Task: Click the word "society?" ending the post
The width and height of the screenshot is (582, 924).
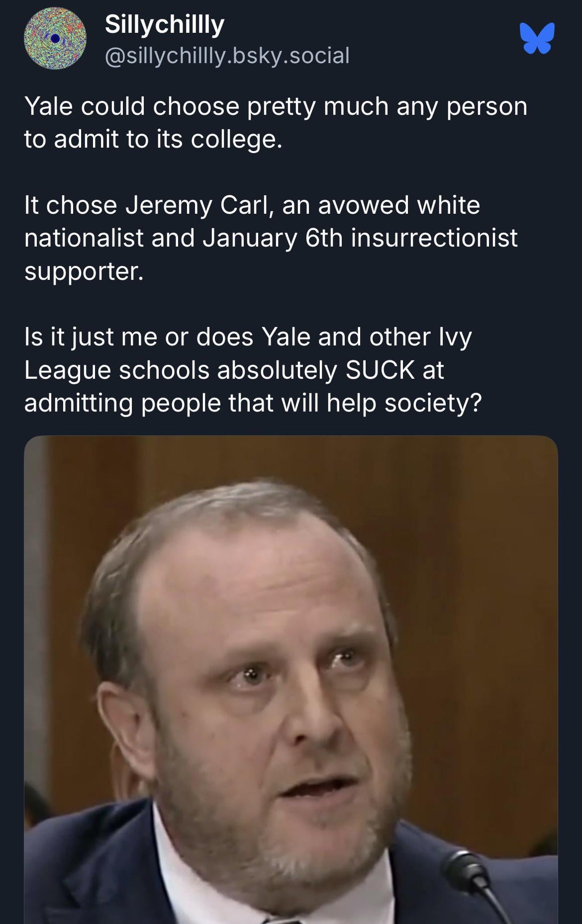Action: click(x=433, y=402)
